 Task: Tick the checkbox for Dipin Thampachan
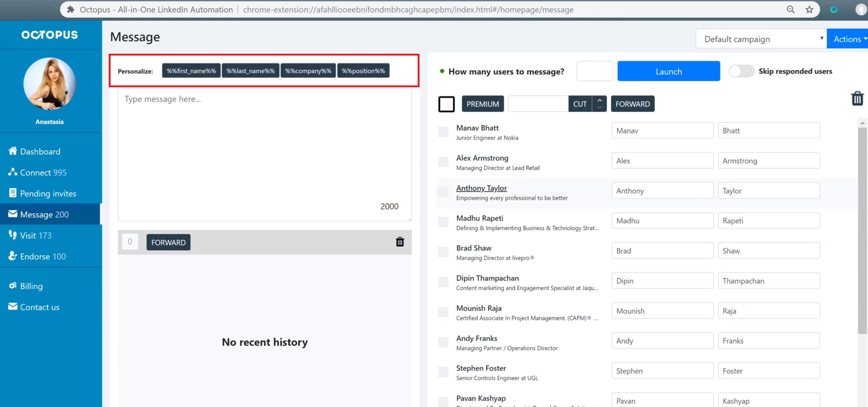(x=443, y=282)
